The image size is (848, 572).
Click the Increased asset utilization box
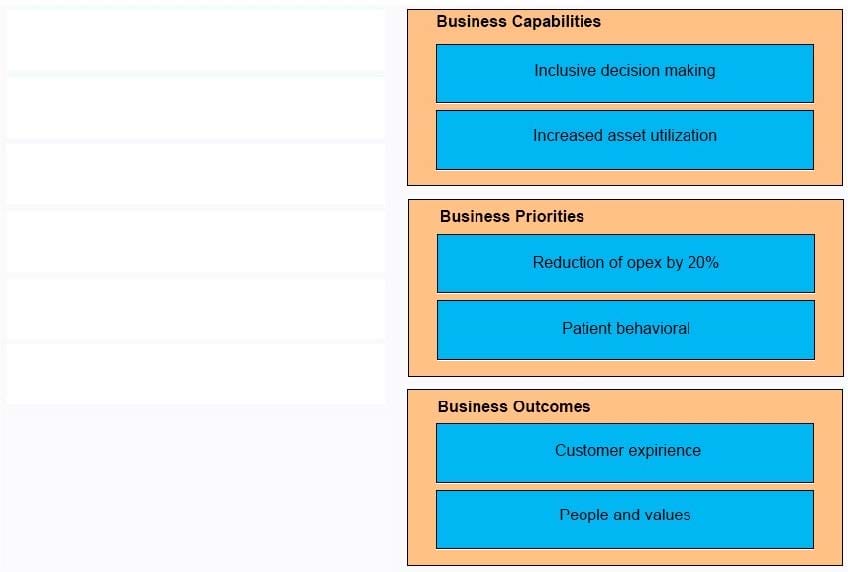625,139
